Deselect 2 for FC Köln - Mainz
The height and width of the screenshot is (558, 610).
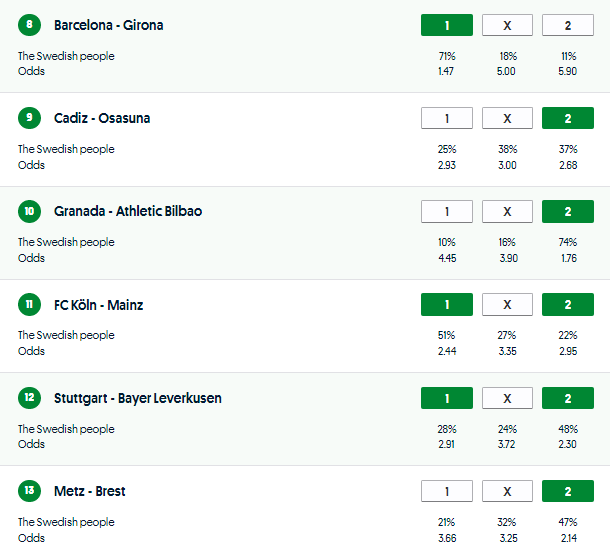point(567,305)
